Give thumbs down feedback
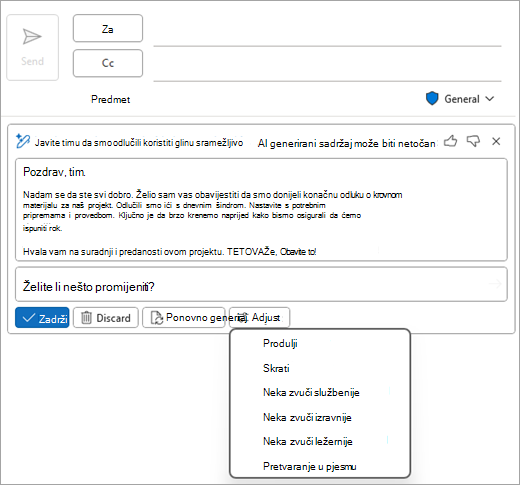 pos(473,141)
